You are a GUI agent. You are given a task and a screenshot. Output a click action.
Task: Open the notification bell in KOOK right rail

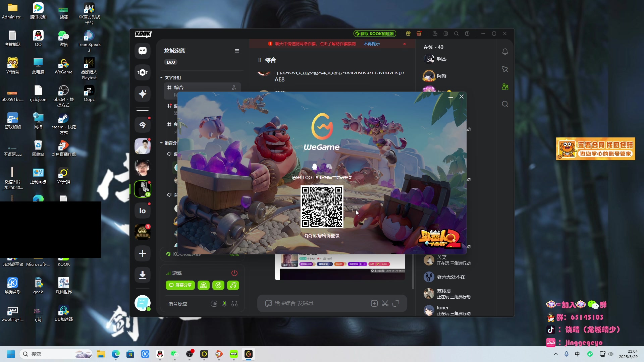point(505,52)
